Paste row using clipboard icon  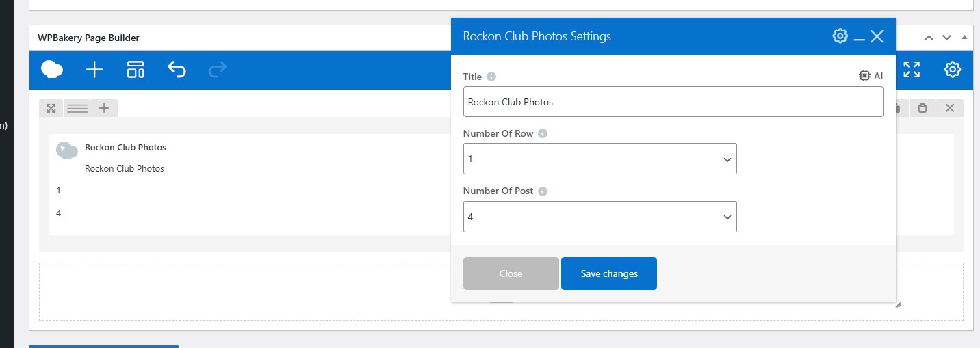tap(923, 108)
